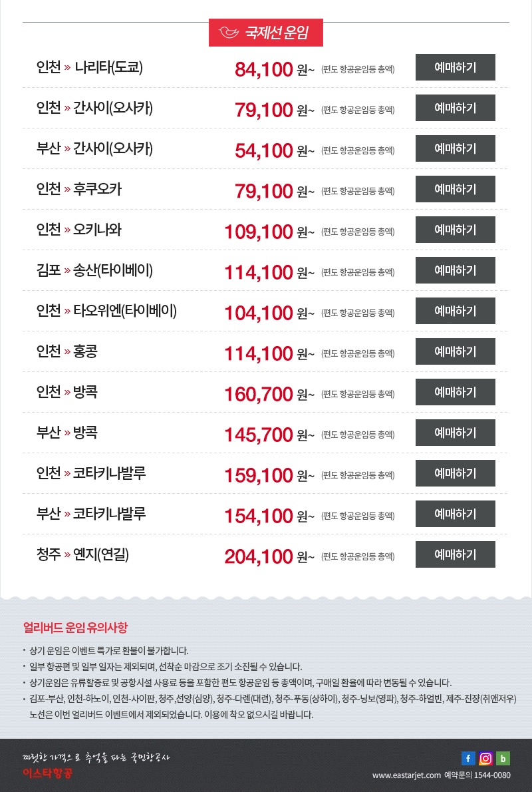Click the bird icon beside 국제선 운임

click(230, 32)
